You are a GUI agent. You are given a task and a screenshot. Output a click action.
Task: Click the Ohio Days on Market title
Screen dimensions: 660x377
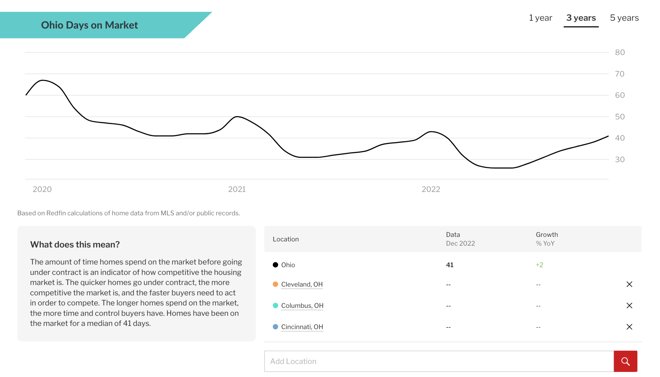pos(89,25)
